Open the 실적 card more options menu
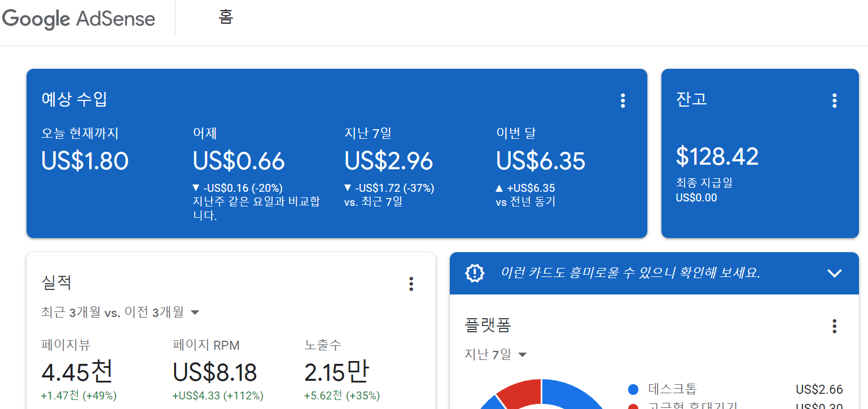The width and height of the screenshot is (868, 409). point(411,284)
